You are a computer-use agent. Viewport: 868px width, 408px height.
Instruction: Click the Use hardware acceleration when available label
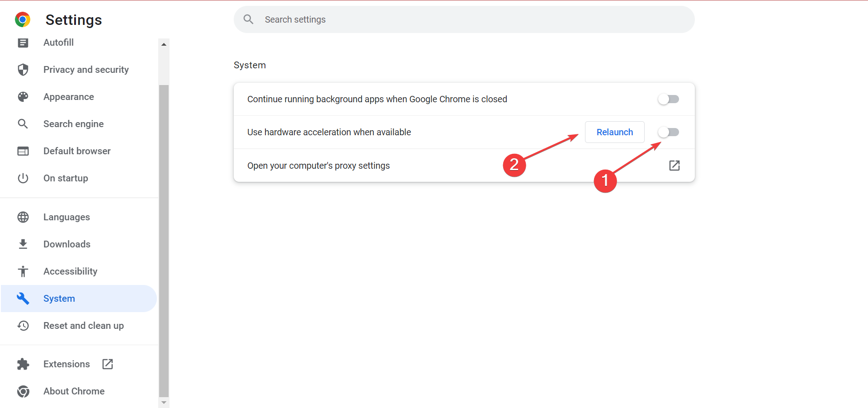point(329,132)
